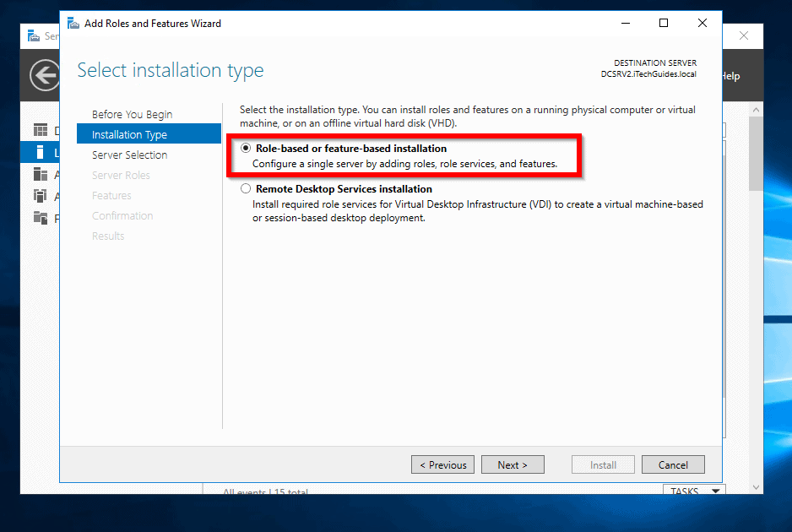Select Role-based or feature-based installation
The width and height of the screenshot is (792, 532).
(x=246, y=147)
